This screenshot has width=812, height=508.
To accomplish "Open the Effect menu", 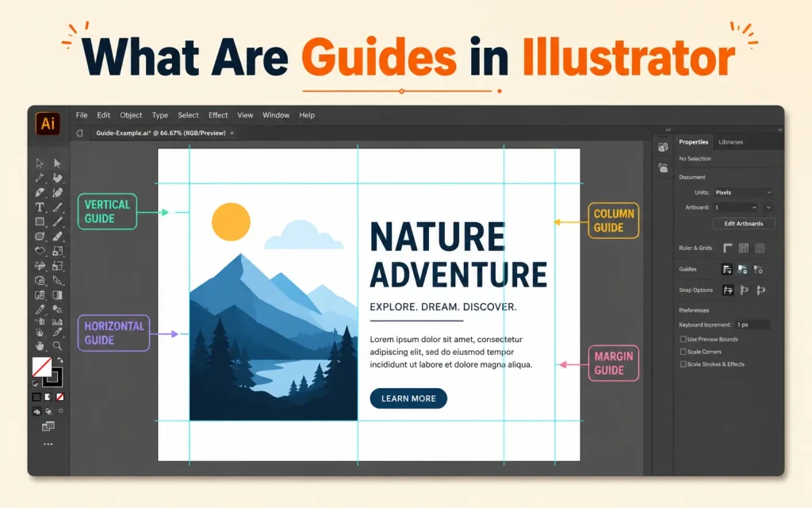I will pos(218,115).
